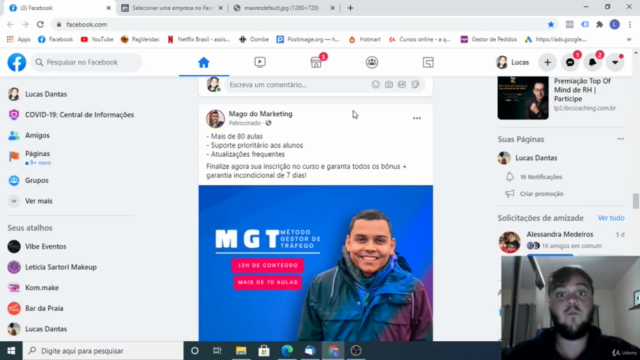The height and width of the screenshot is (360, 640).
Task: Open the account dropdown arrow menu
Action: [x=615, y=62]
